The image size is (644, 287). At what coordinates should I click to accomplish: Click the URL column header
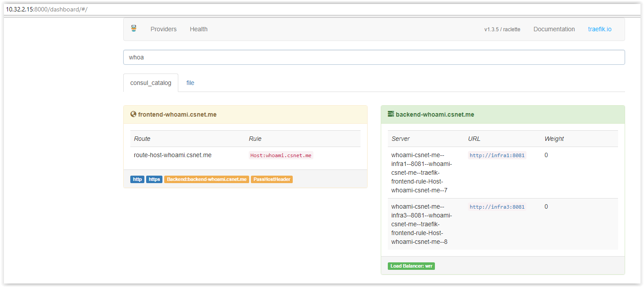point(474,139)
